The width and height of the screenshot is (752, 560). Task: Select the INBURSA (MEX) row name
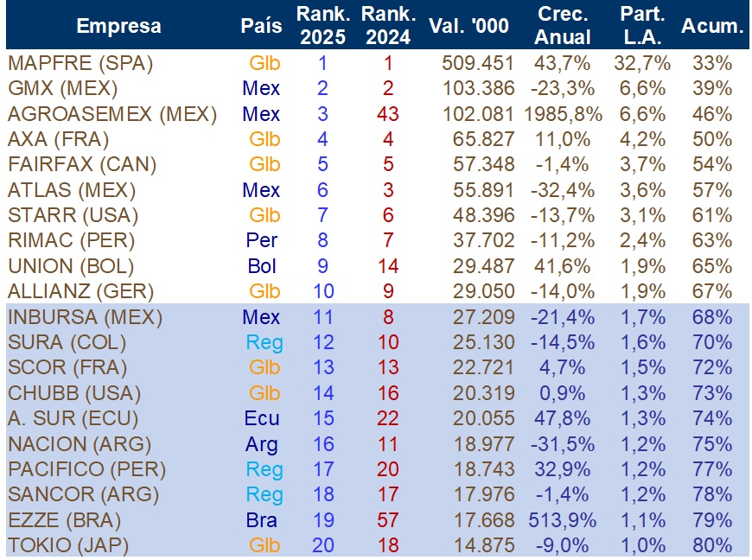pyautogui.click(x=85, y=317)
